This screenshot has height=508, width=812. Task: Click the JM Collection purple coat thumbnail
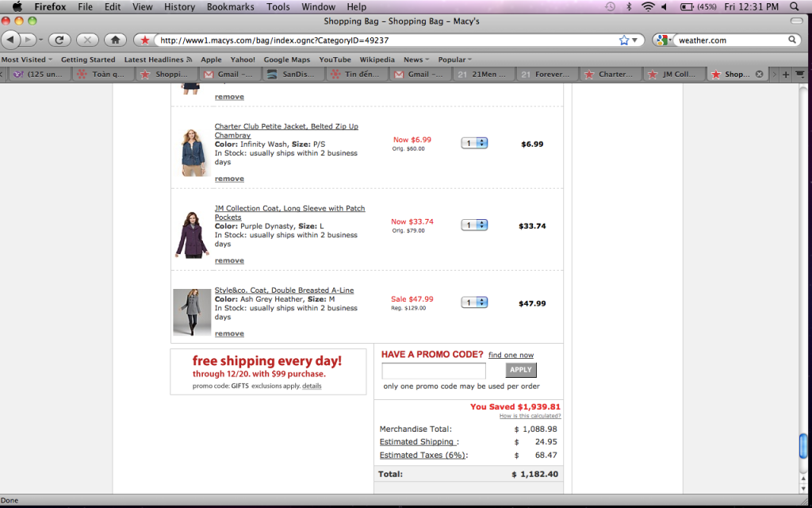pyautogui.click(x=191, y=235)
